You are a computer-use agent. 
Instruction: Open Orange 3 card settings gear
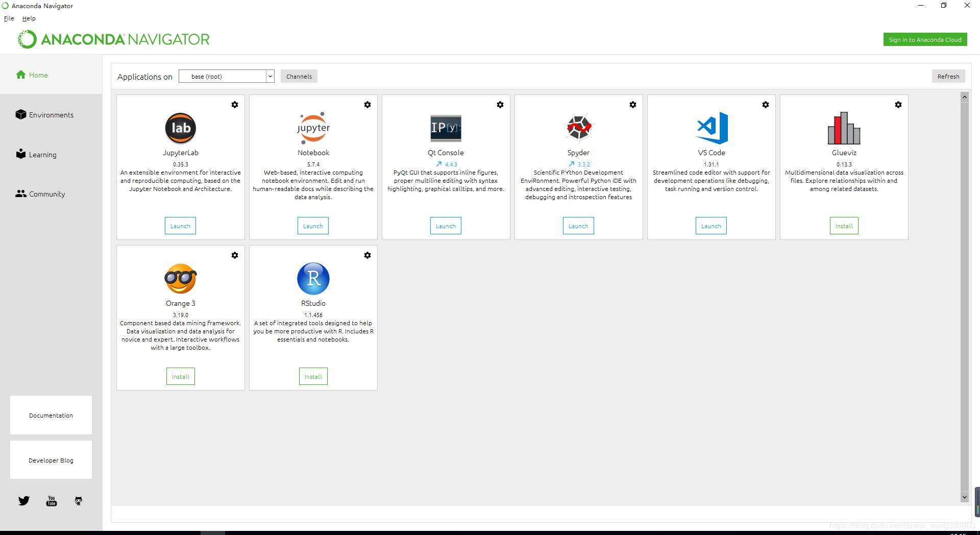point(235,255)
